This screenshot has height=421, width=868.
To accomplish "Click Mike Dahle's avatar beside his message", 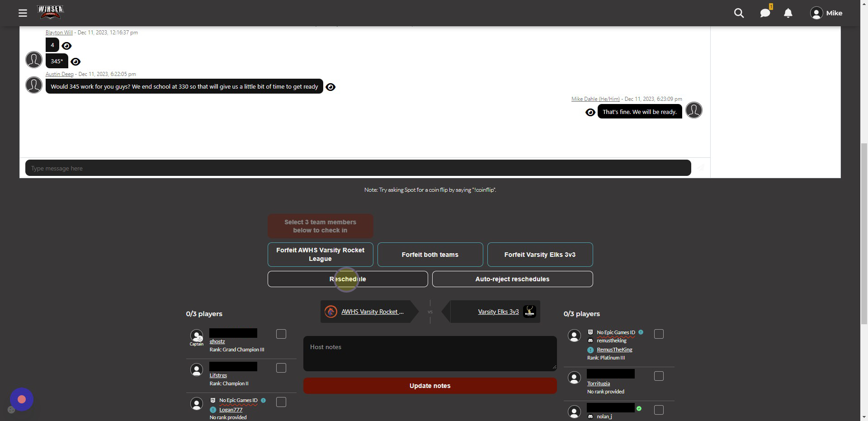I will 694,110.
